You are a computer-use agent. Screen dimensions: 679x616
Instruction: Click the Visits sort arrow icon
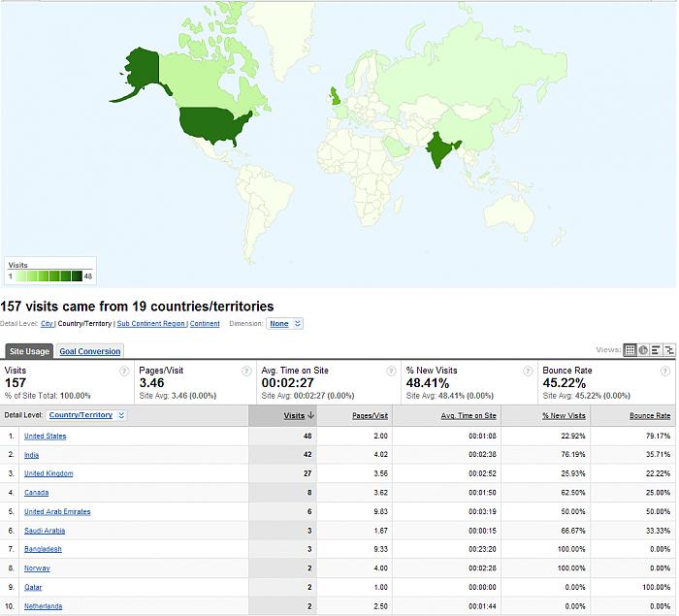pos(310,415)
